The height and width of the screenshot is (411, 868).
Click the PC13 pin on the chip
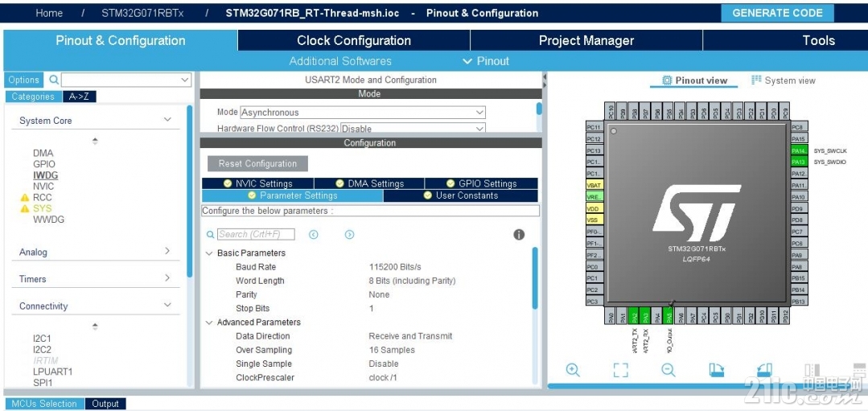(x=594, y=150)
